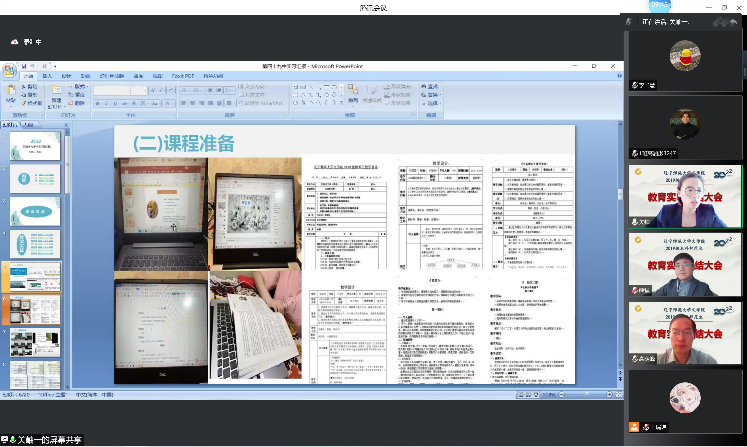The width and height of the screenshot is (747, 447).
Task: Click the Save icon in quick access toolbar
Action: click(x=23, y=66)
